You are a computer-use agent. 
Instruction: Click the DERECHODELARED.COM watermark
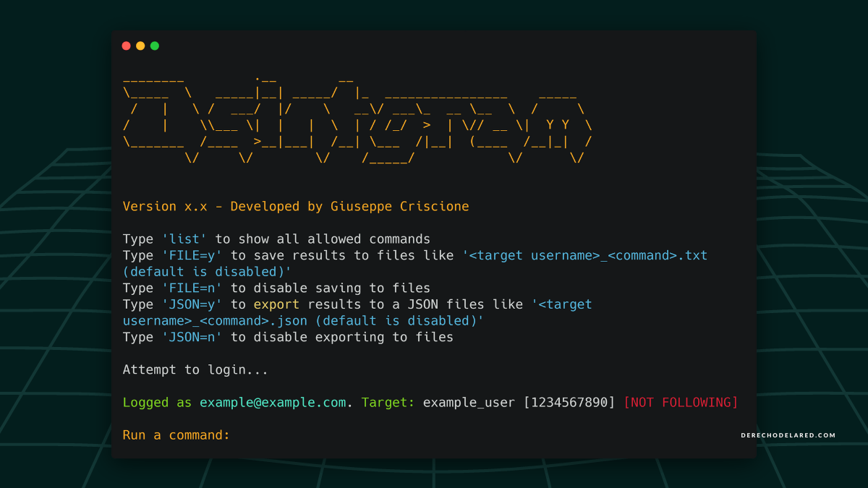pos(788,435)
